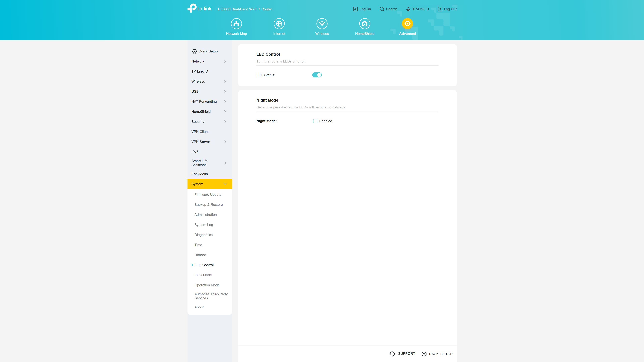Click the TP-Link logo home icon
Viewport: 644px width, 362px height.
click(x=199, y=9)
